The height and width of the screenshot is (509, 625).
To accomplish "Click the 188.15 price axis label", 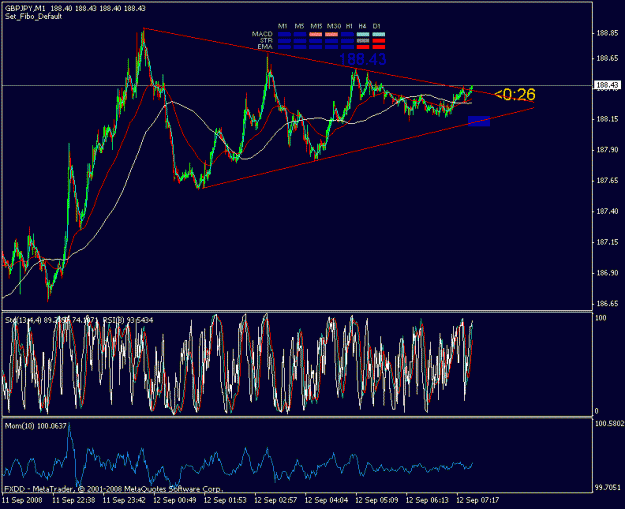I will (x=607, y=119).
